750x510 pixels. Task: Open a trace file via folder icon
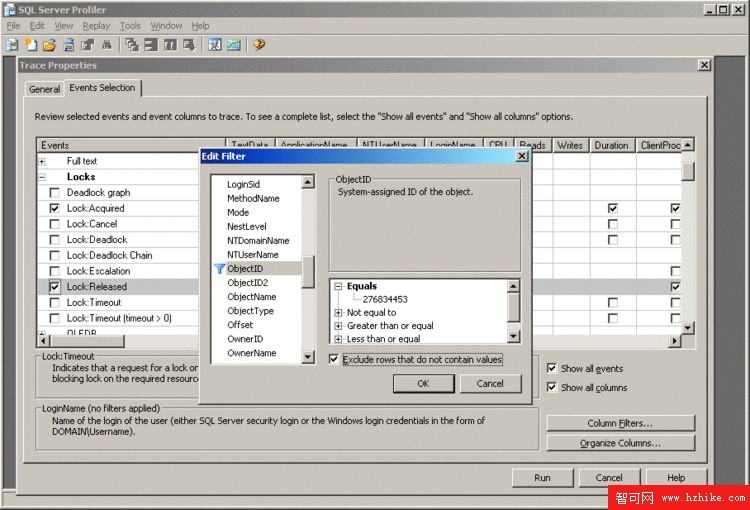click(x=49, y=45)
